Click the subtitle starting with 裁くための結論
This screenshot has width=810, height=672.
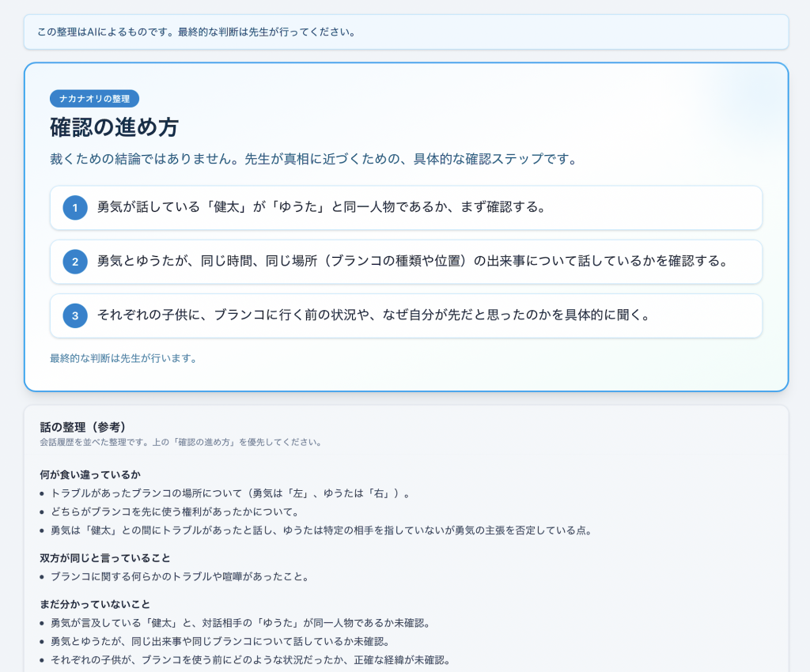pyautogui.click(x=313, y=159)
